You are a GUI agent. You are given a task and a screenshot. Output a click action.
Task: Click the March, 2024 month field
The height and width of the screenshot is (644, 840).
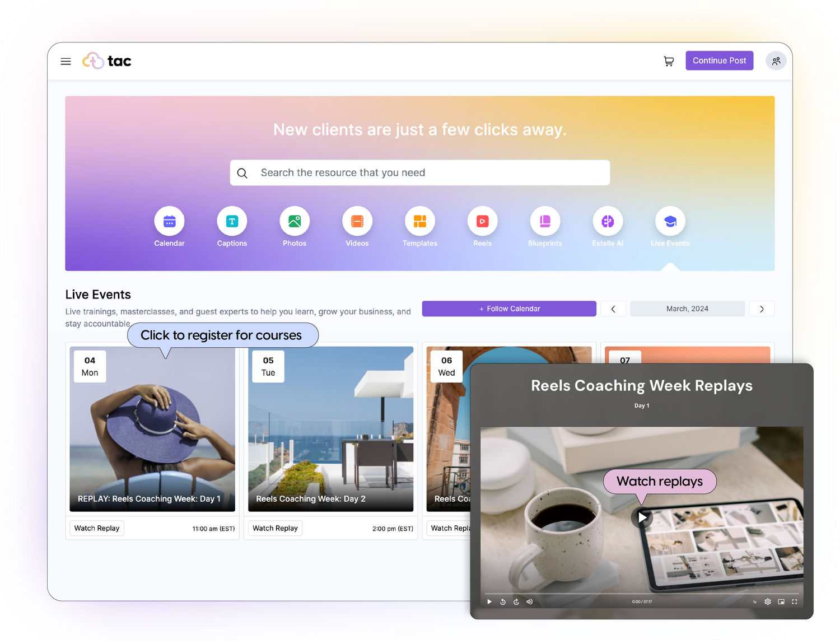687,309
